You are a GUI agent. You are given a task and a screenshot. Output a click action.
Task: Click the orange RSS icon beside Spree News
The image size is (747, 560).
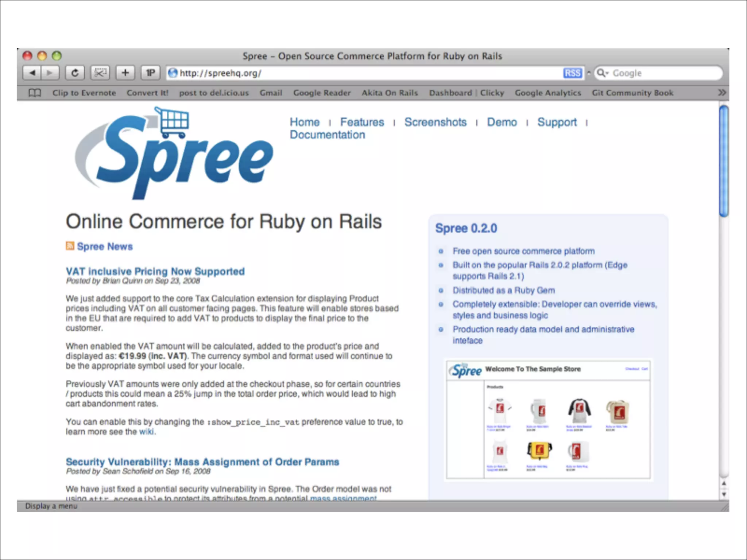[70, 246]
